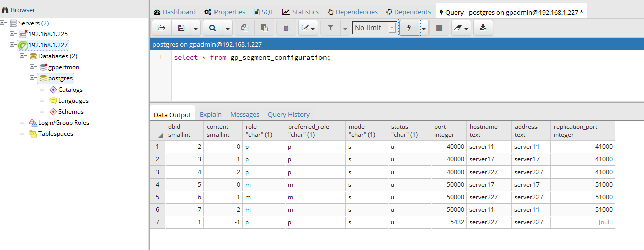This screenshot has width=644, height=250.
Task: Execute the query with lightning icon
Action: (x=409, y=28)
